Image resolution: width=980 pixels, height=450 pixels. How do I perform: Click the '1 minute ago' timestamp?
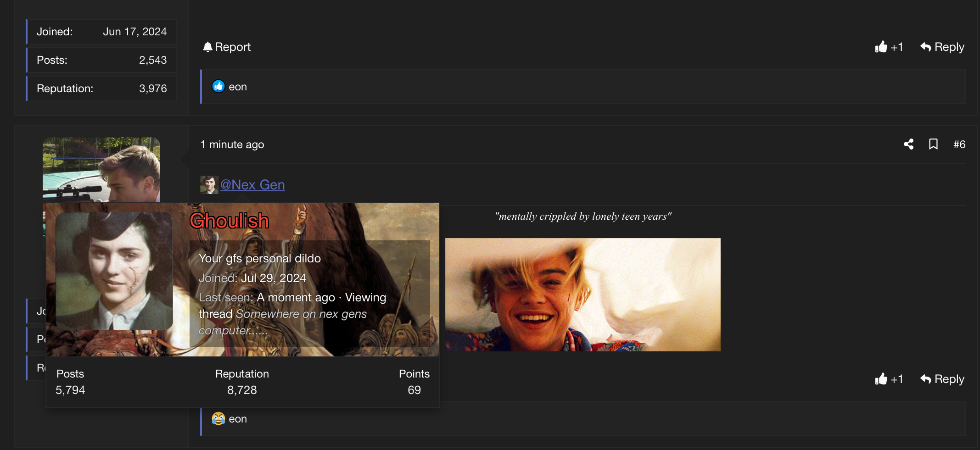pyautogui.click(x=232, y=144)
